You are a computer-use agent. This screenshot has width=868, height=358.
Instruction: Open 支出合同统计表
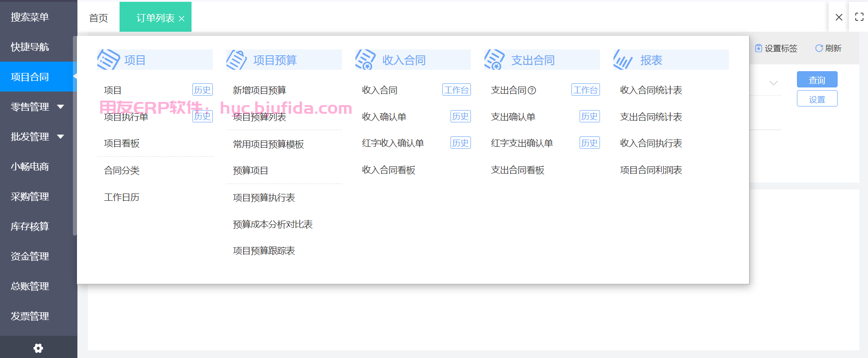(651, 117)
